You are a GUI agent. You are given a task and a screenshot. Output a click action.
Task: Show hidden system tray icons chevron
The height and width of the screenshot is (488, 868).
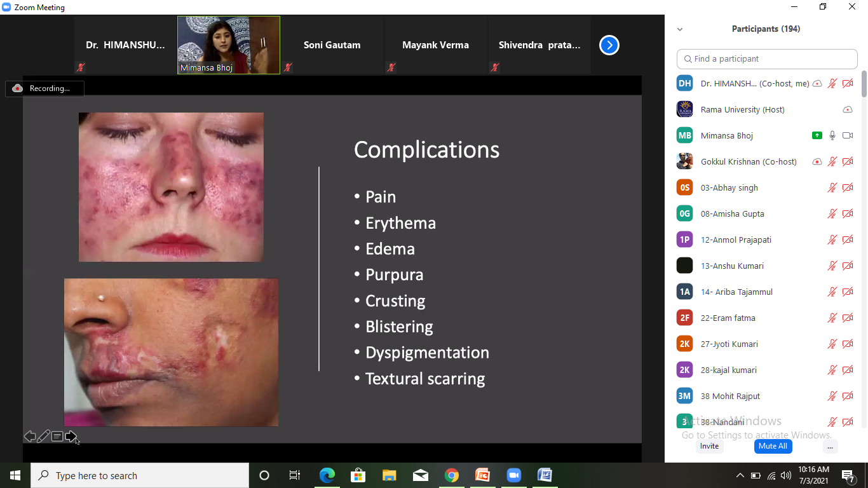740,475
